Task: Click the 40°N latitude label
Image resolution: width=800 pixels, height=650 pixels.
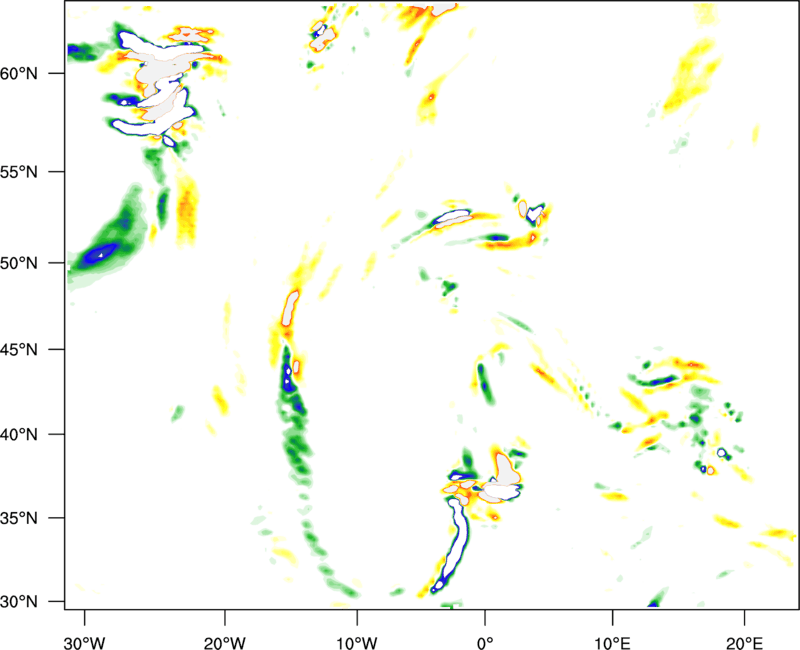Action: point(19,435)
